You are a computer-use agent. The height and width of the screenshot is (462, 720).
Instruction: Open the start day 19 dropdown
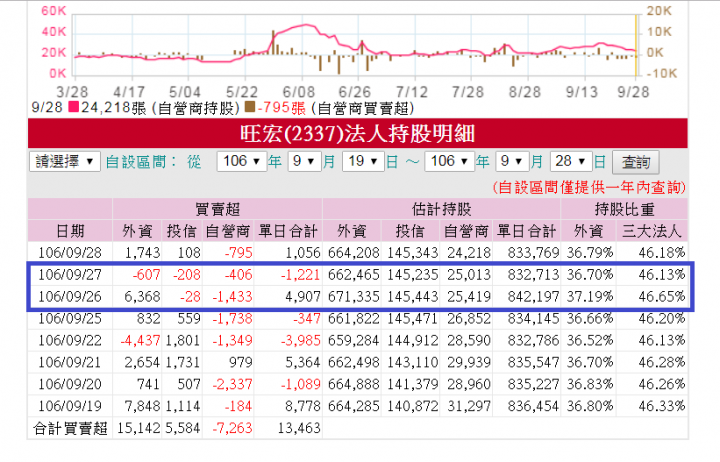[363, 162]
